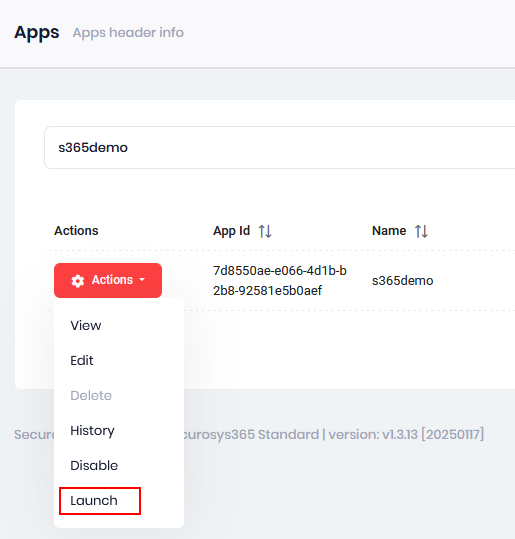Click the s365demo search input field

click(x=280, y=147)
